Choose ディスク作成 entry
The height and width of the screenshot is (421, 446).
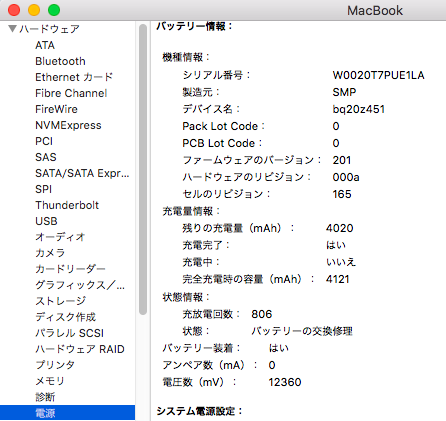66,317
